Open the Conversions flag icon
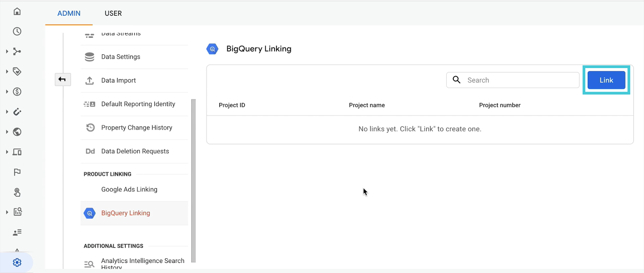The image size is (644, 273). (x=17, y=172)
